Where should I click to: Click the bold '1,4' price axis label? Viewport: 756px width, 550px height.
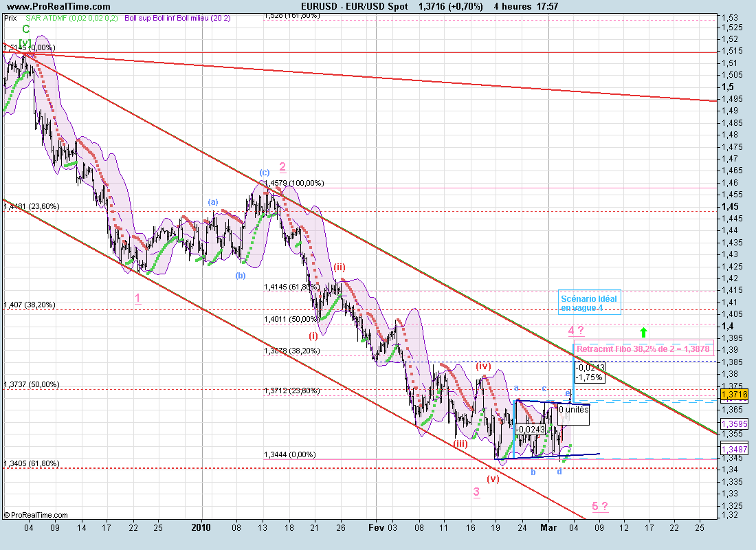(x=728, y=326)
